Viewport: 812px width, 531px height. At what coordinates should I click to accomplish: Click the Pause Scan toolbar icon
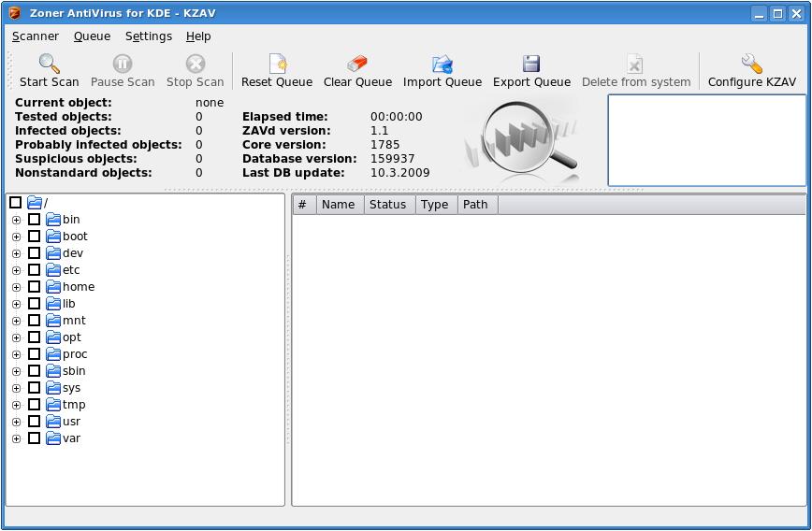123,65
